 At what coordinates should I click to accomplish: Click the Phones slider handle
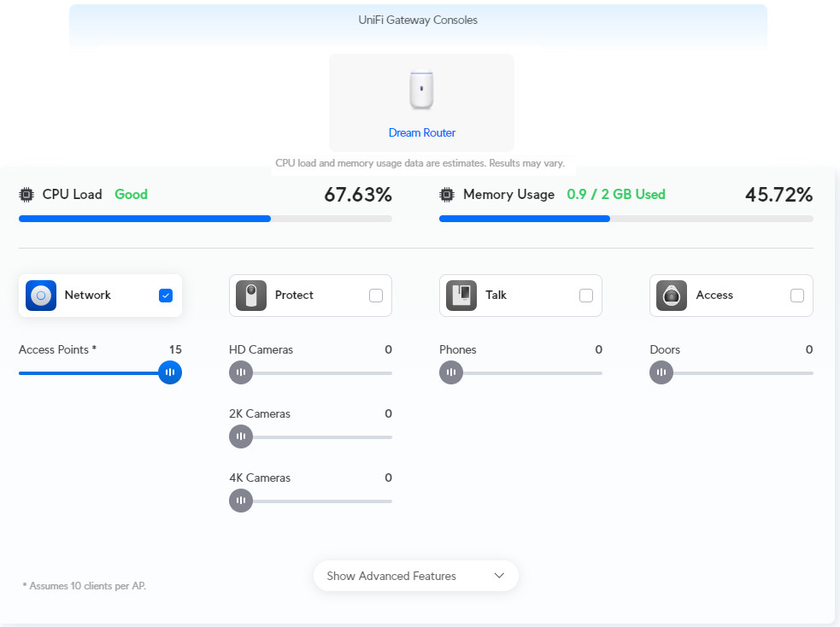(x=451, y=372)
